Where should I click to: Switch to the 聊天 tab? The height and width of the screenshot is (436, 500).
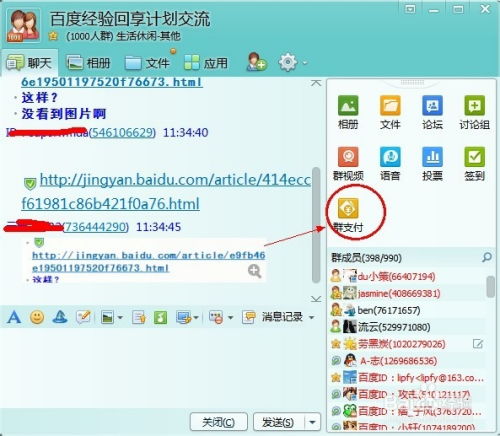click(x=30, y=63)
